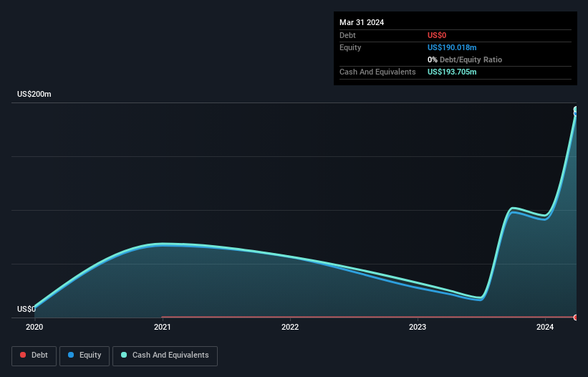Click the red Debt legend dot

(x=23, y=355)
